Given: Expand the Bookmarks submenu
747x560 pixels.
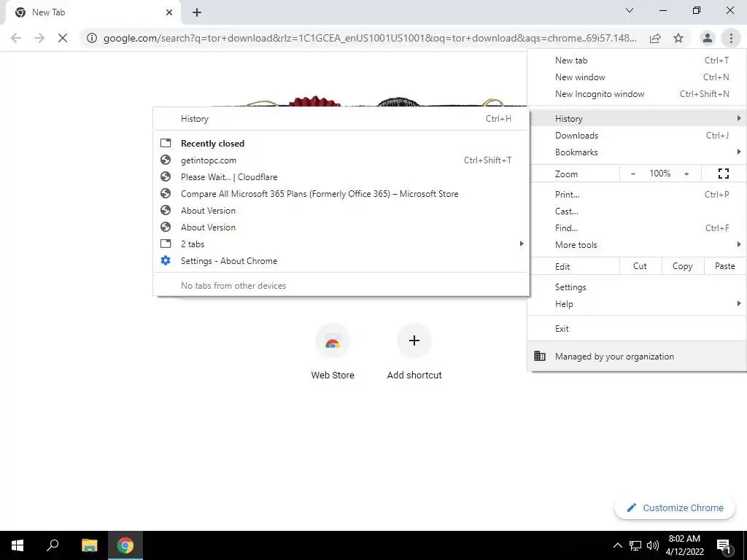Looking at the screenshot, I should pyautogui.click(x=637, y=152).
